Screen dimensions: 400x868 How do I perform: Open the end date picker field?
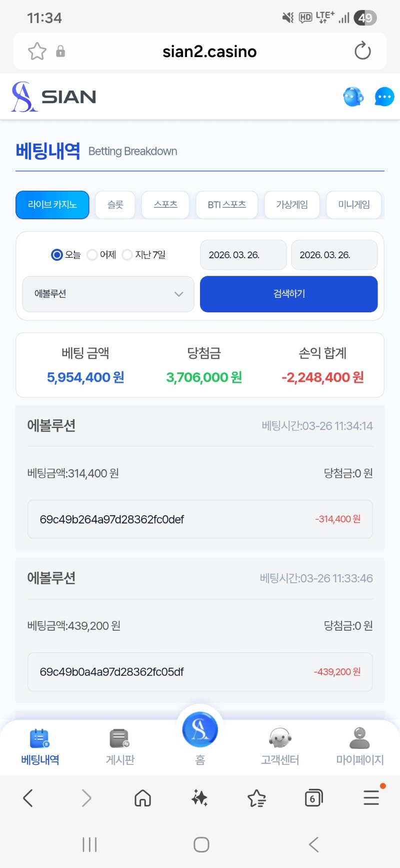point(334,255)
